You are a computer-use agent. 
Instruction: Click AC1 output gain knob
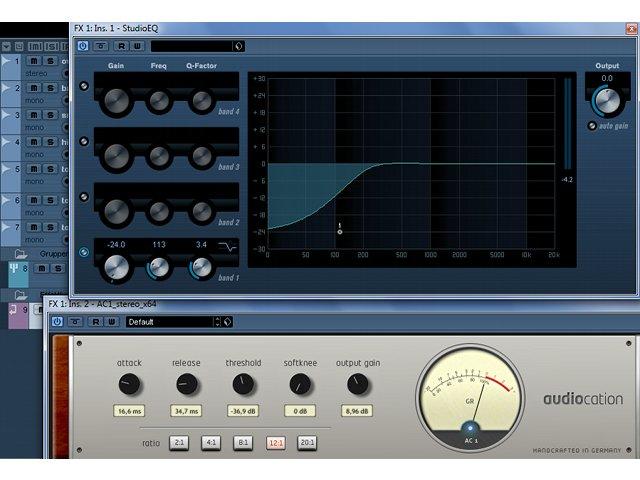pyautogui.click(x=358, y=384)
